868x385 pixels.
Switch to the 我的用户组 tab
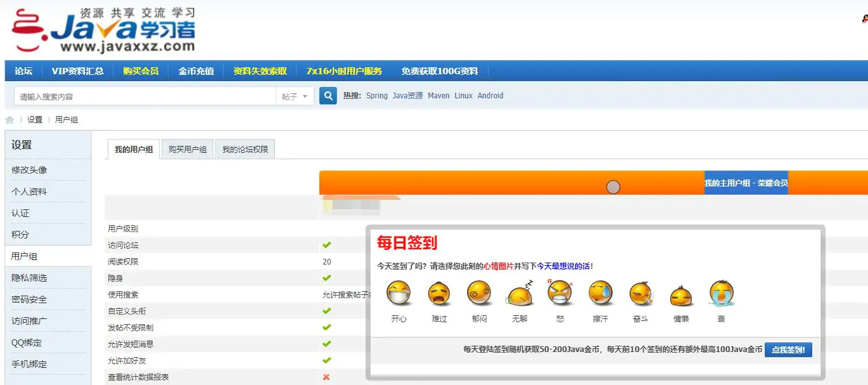[x=134, y=150]
